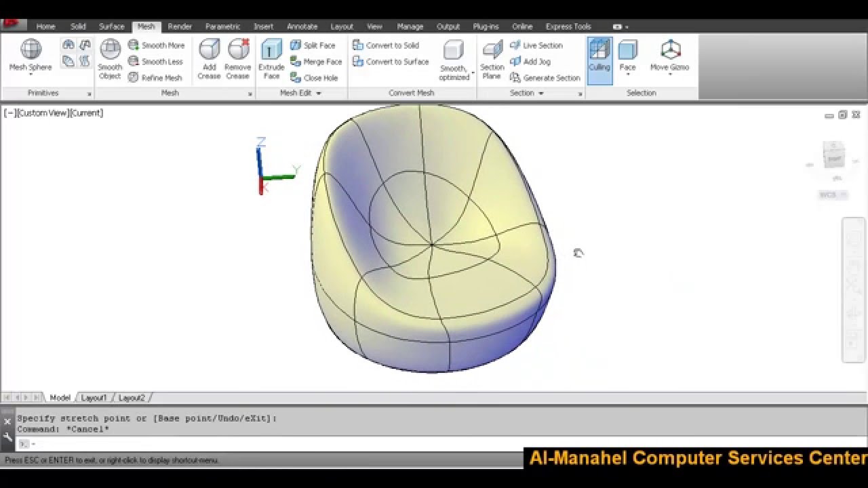Switch to the Solid ribbon tab
The height and width of the screenshot is (488, 868).
pos(78,26)
